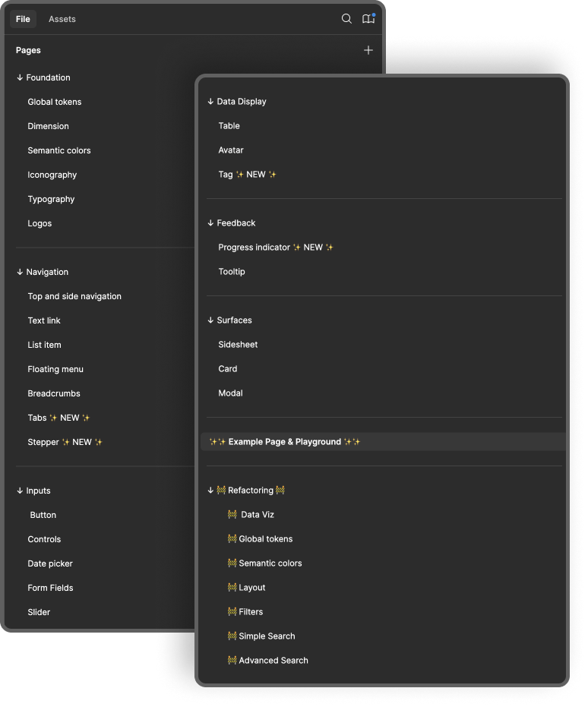Image resolution: width=588 pixels, height=707 pixels.
Task: Open the Tabs NEW page
Action: [59, 418]
